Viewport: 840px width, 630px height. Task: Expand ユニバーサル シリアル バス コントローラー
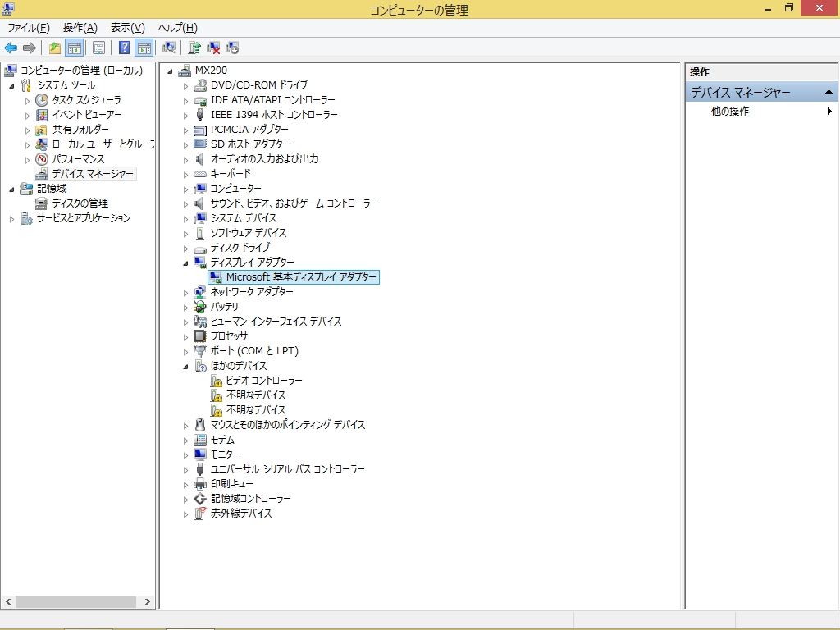186,470
